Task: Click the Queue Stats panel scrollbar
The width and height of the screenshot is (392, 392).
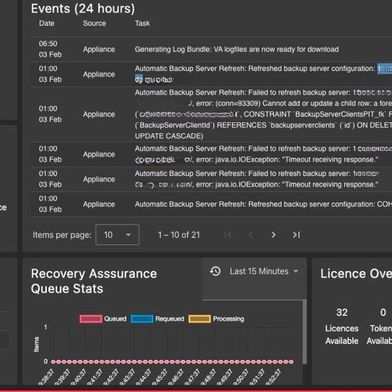Action: tap(304, 332)
